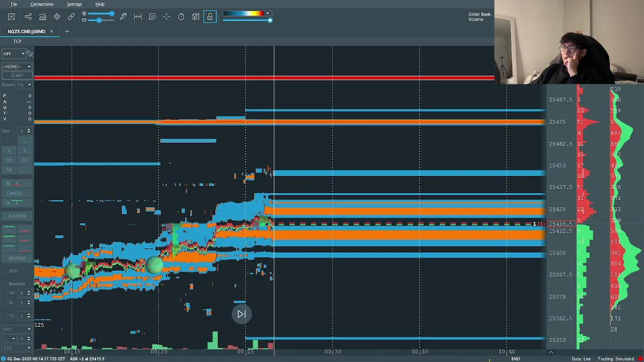Open the Connections menu
The width and height of the screenshot is (644, 362).
[x=42, y=4]
